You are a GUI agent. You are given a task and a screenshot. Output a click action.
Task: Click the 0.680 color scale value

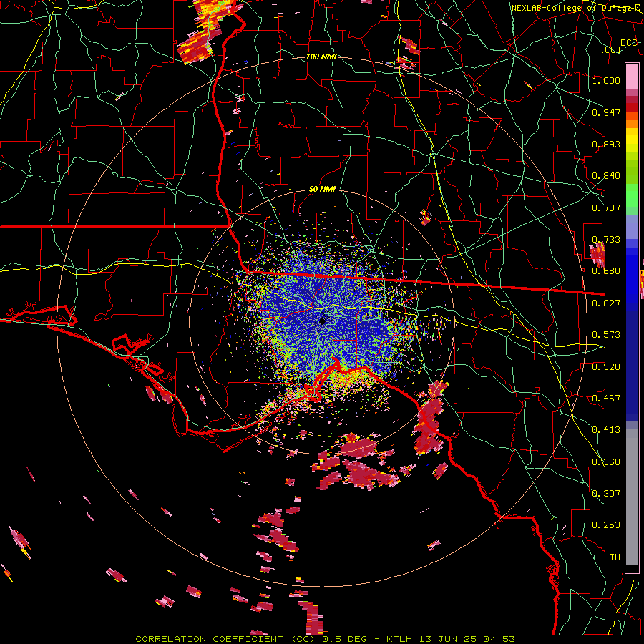click(x=606, y=271)
